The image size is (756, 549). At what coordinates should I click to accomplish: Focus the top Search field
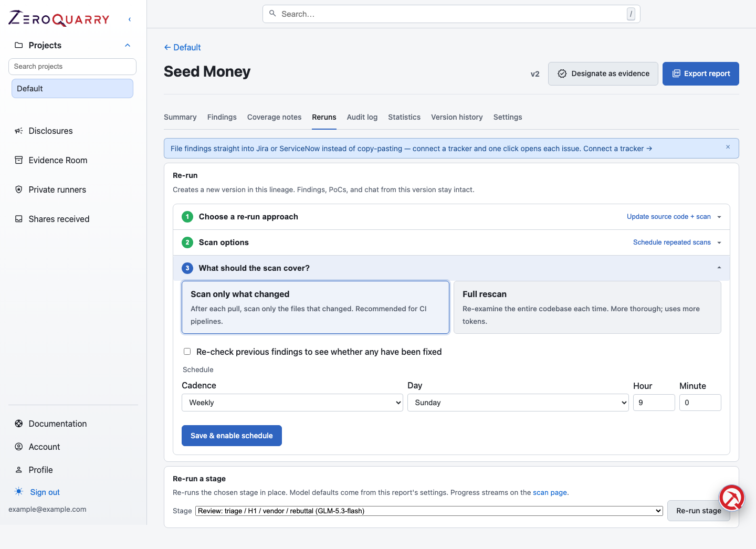[x=451, y=14]
